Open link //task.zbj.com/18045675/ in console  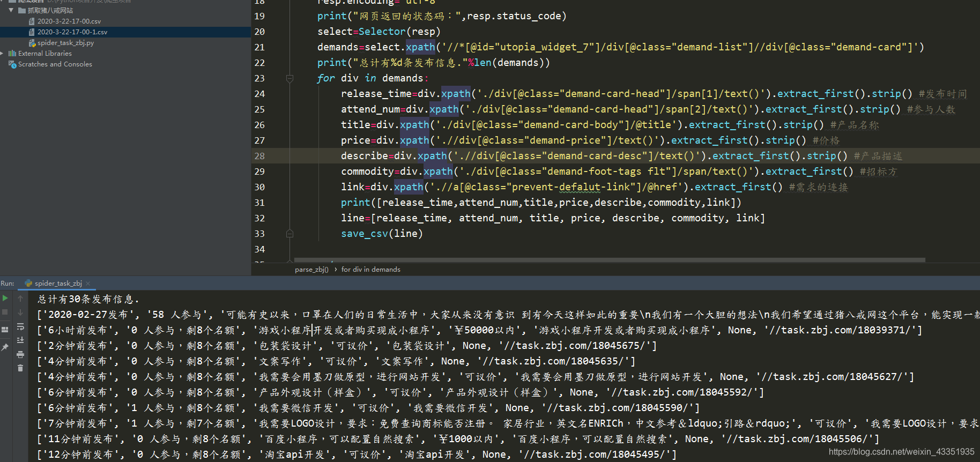click(x=576, y=346)
